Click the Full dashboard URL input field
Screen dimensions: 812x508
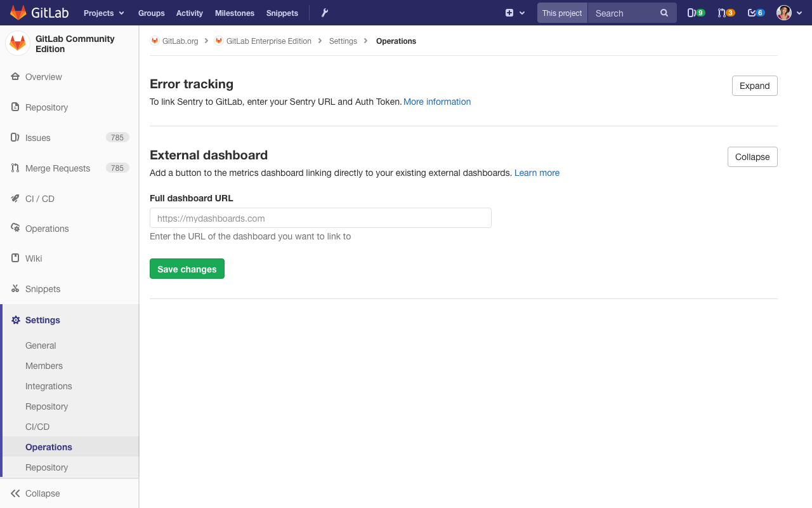320,218
